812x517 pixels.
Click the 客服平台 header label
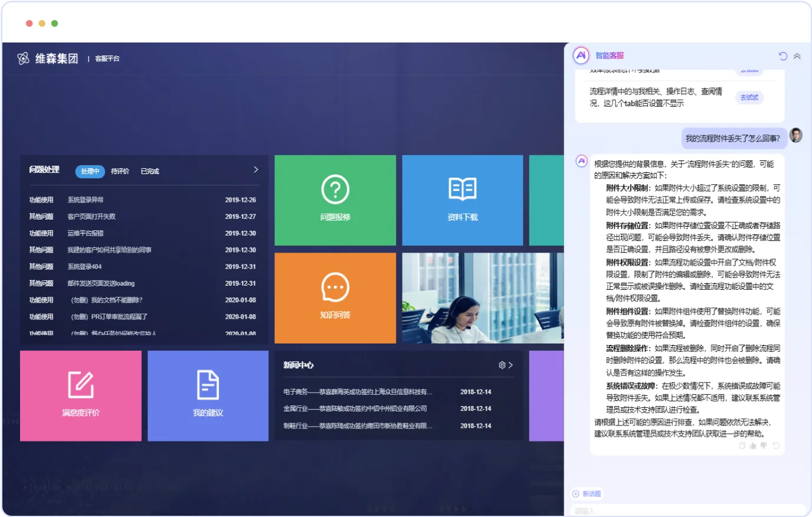tap(107, 58)
